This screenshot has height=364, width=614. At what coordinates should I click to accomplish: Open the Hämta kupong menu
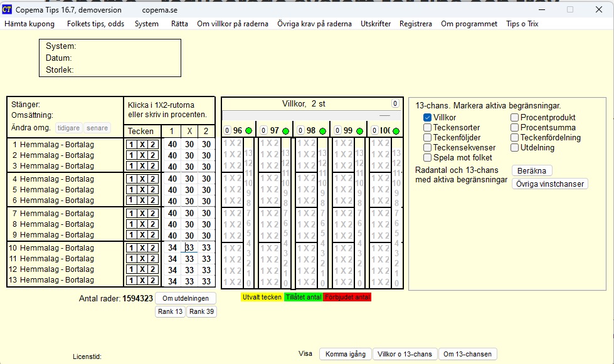[31, 24]
